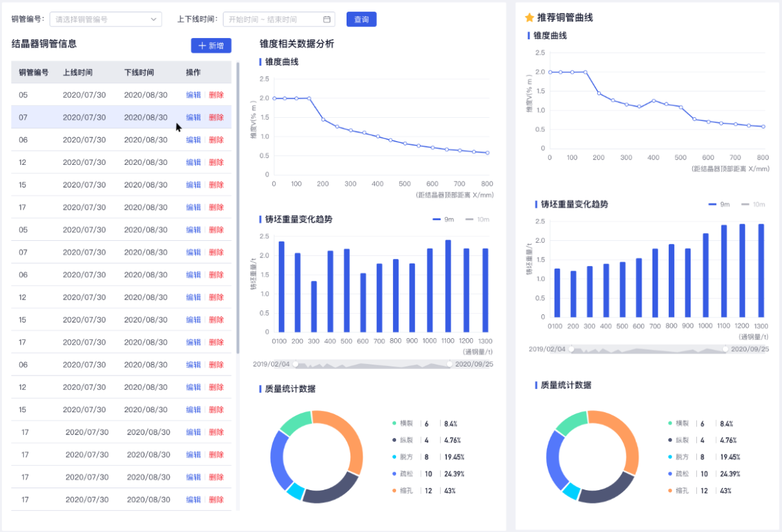
Task: Click the 铜管编号 column header
Action: coord(33,73)
